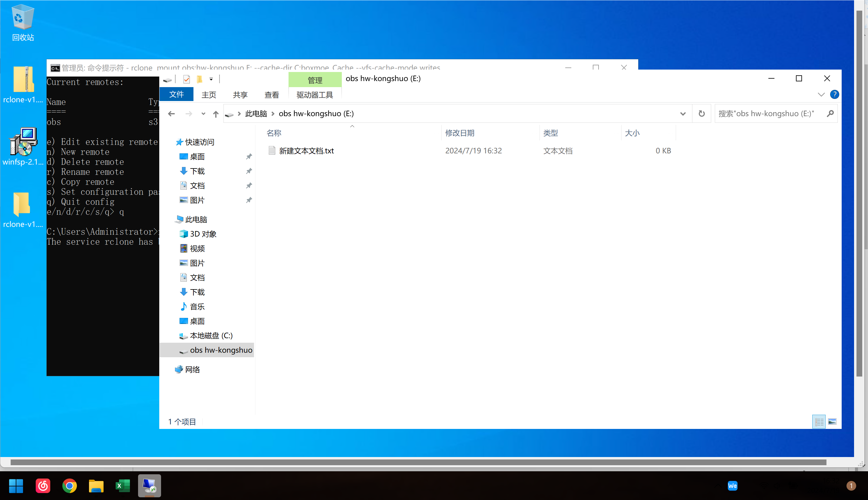
Task: Open the 文件 menu tab
Action: click(x=176, y=94)
